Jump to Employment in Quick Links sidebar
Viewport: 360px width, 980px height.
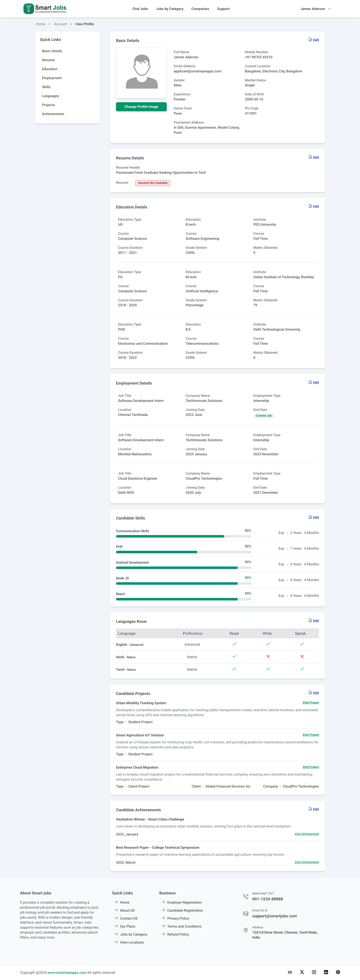52,78
